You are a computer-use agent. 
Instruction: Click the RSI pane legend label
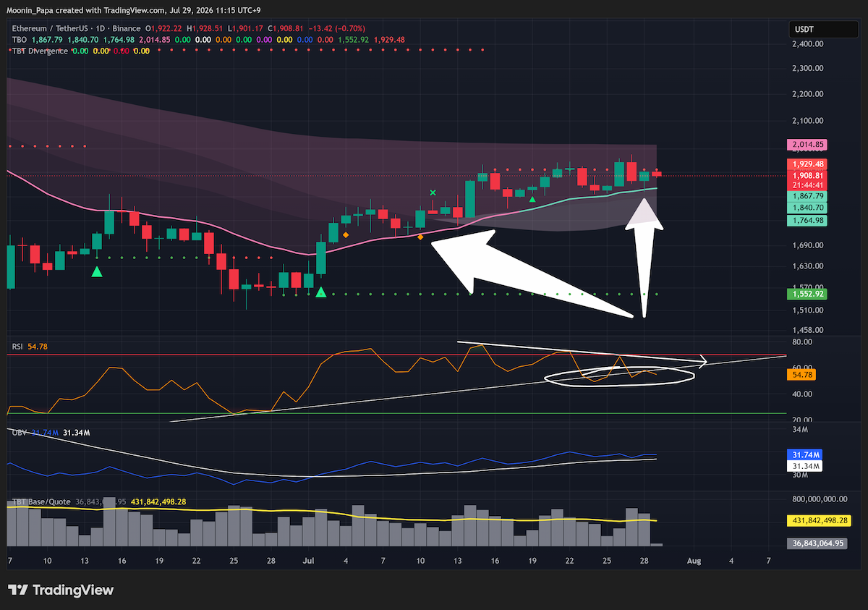[18, 347]
